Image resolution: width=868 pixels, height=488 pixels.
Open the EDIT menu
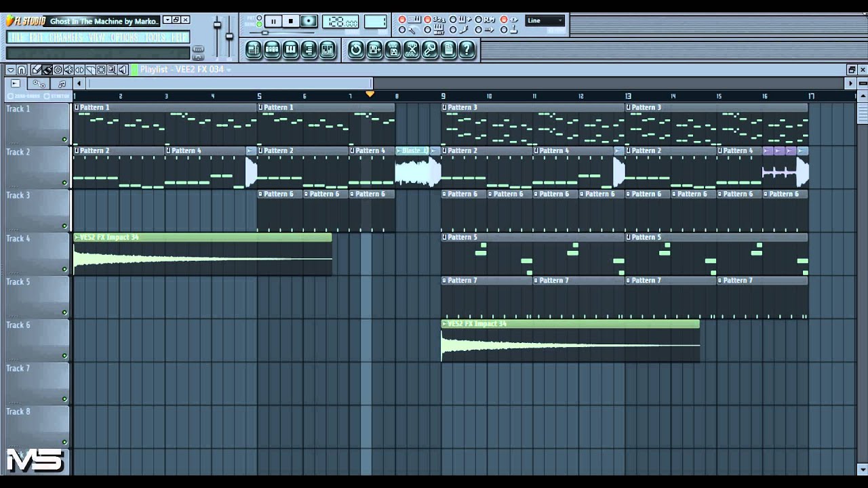click(x=36, y=37)
